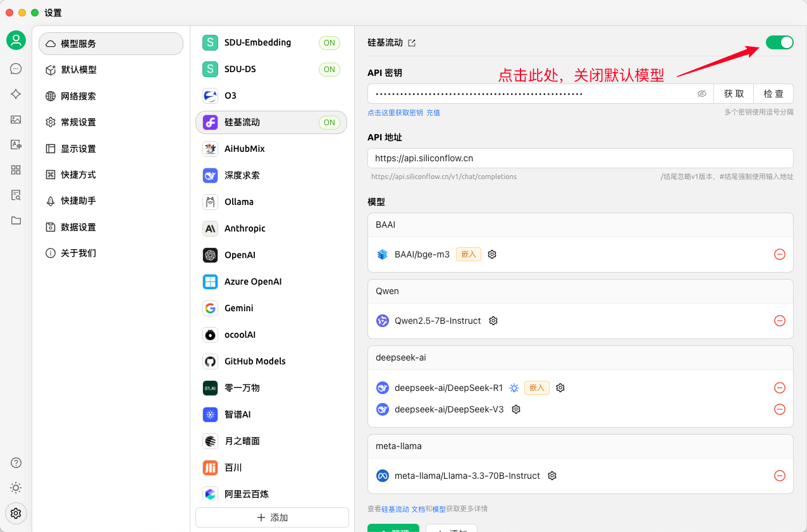Select 常规设置 in settings menu
This screenshot has height=532, width=807.
click(x=111, y=122)
